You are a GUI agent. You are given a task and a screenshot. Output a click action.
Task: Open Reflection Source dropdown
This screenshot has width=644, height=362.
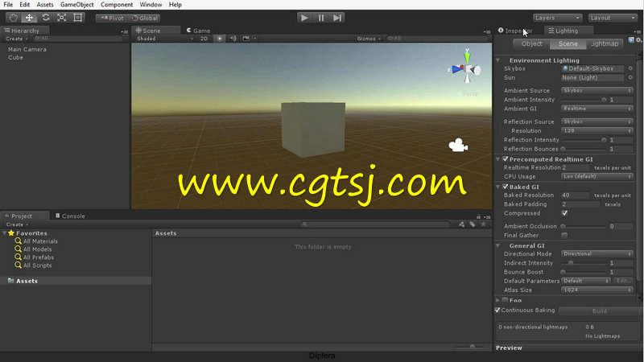click(597, 122)
